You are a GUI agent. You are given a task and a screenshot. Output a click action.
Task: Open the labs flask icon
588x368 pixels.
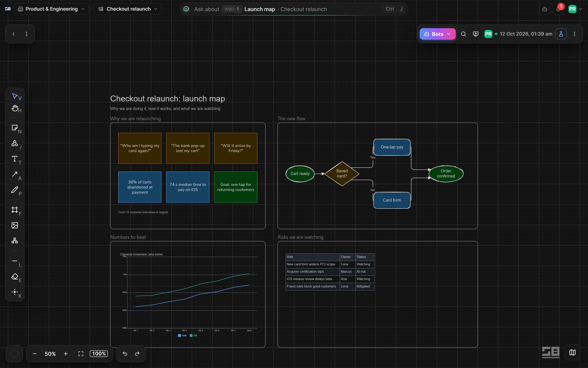pos(561,34)
